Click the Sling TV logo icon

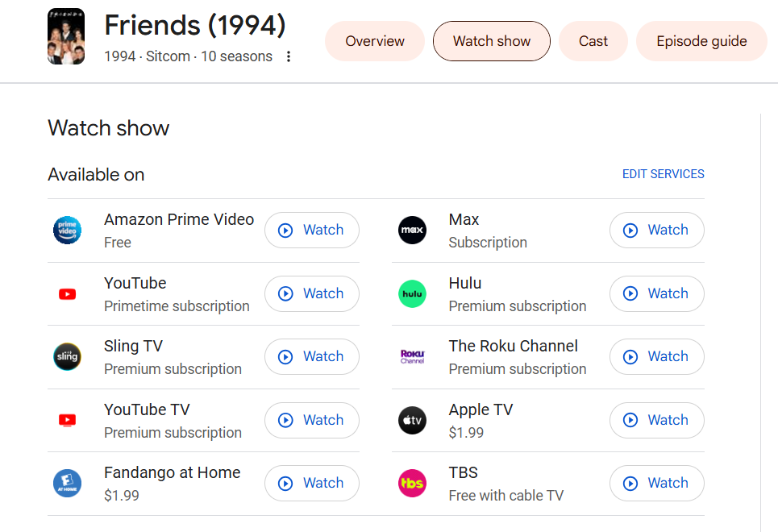[x=68, y=356]
